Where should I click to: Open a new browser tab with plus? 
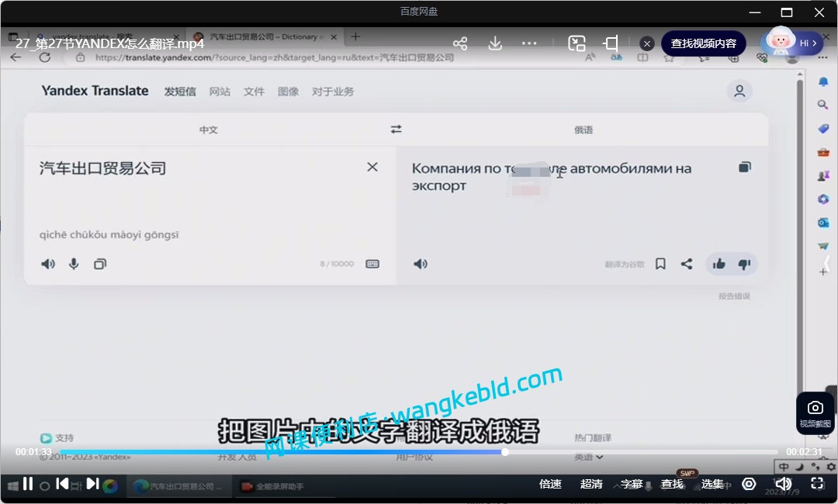pos(355,36)
